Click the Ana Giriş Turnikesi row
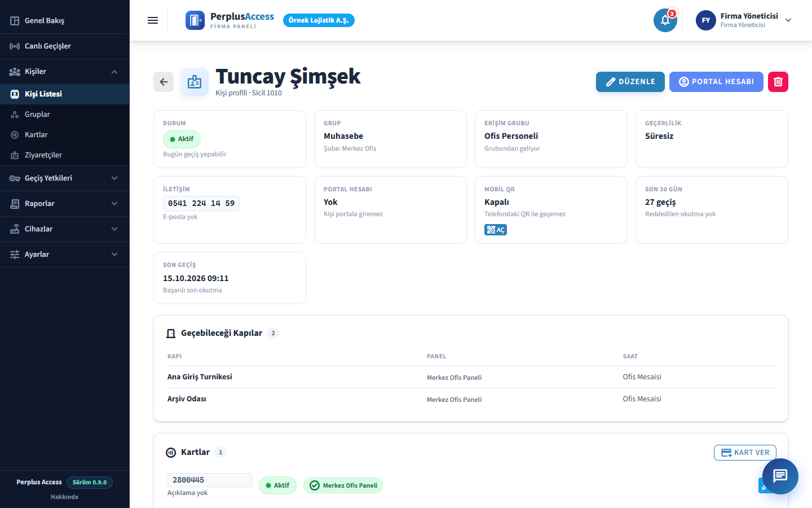This screenshot has height=508, width=812. coord(471,377)
